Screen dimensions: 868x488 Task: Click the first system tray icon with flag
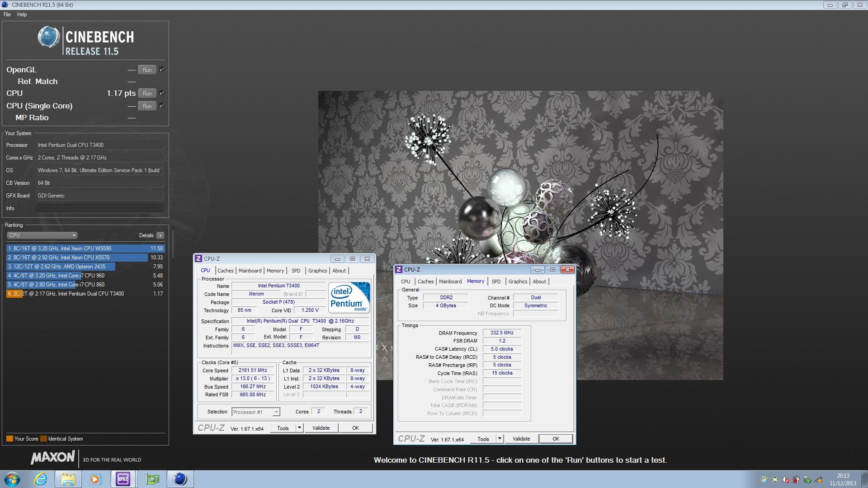tap(764, 479)
